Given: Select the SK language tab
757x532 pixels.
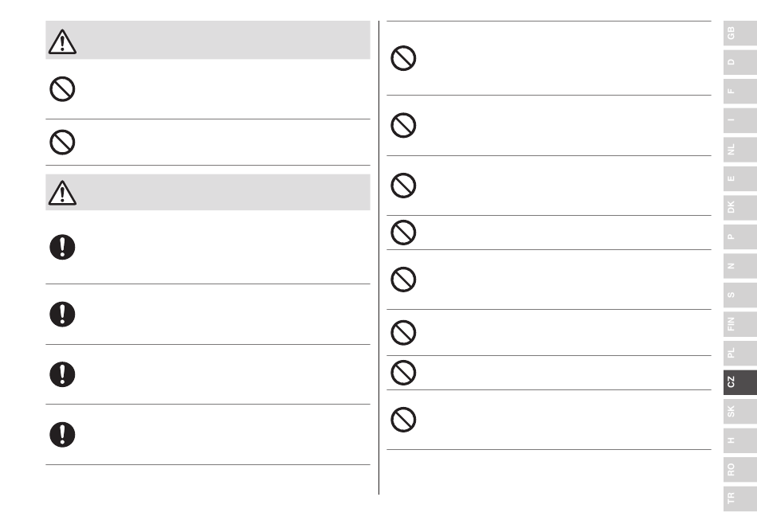Looking at the screenshot, I should (x=740, y=412).
